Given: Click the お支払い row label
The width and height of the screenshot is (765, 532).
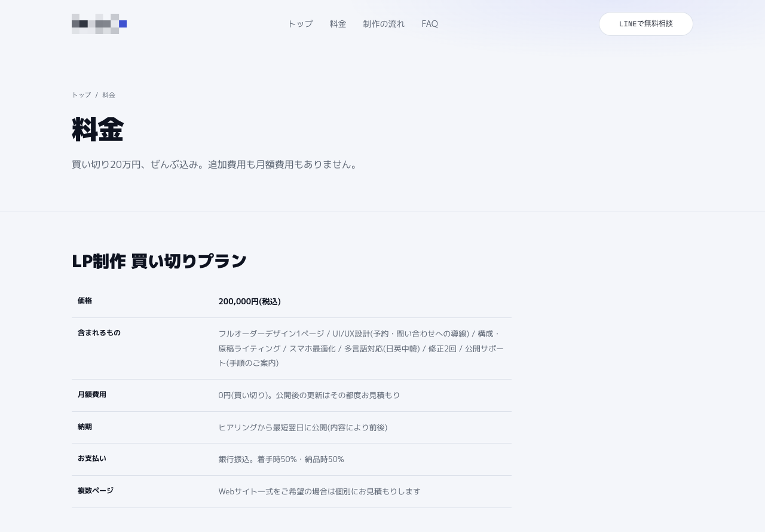Looking at the screenshot, I should click(x=92, y=458).
